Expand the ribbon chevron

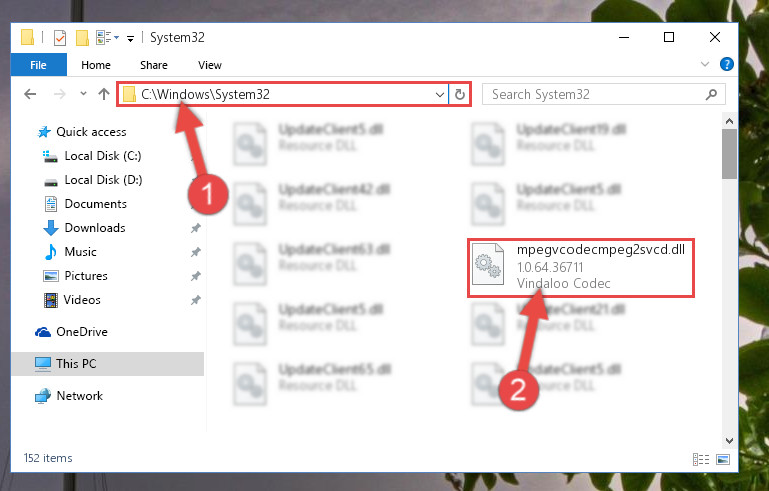click(x=705, y=64)
